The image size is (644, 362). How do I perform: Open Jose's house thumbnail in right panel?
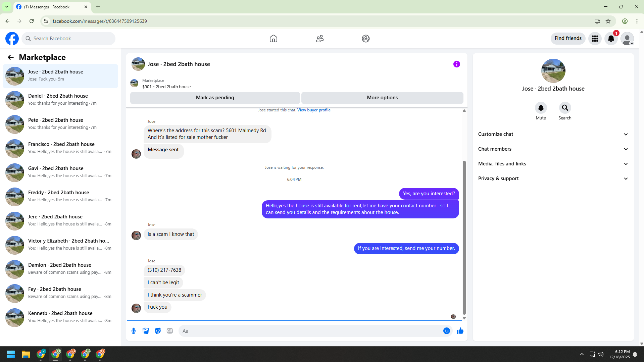coord(553,71)
